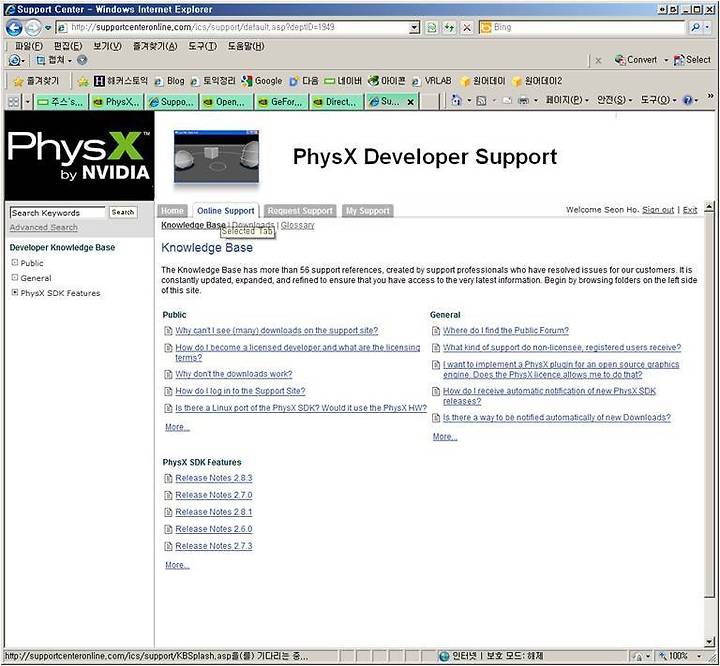The image size is (720, 666).
Task: Open the address bar dropdown arrow
Action: point(414,28)
